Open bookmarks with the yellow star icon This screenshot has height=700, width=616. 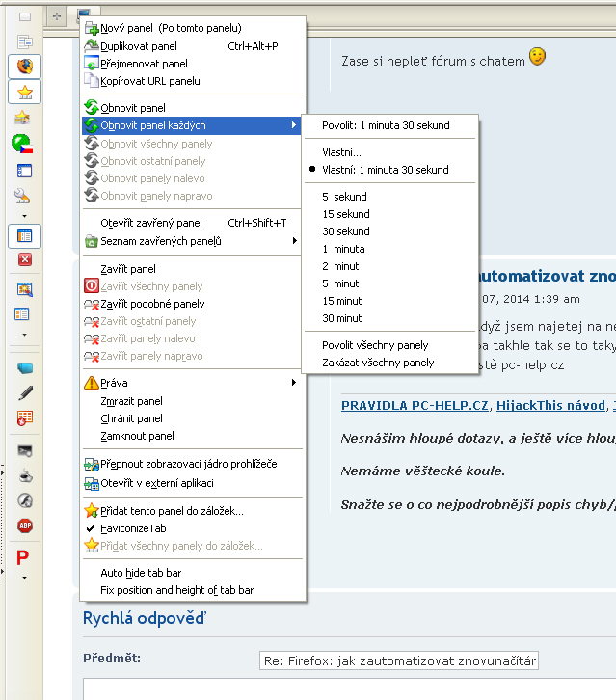[x=24, y=93]
